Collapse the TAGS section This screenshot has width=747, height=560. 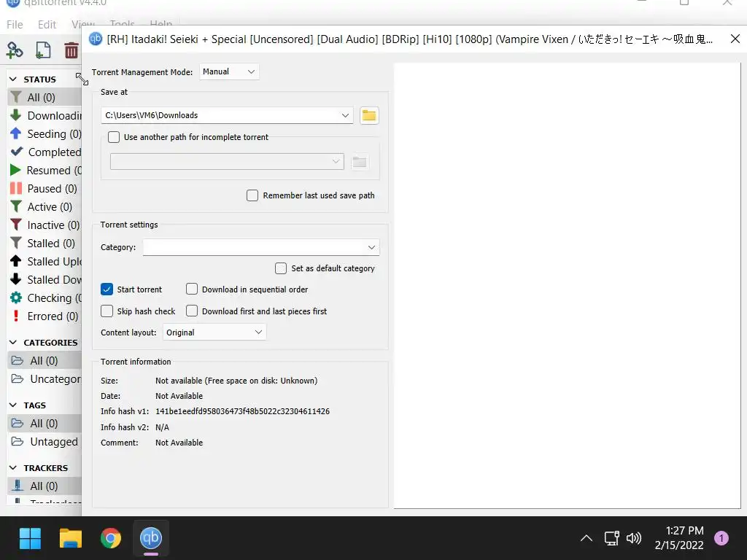coord(13,405)
